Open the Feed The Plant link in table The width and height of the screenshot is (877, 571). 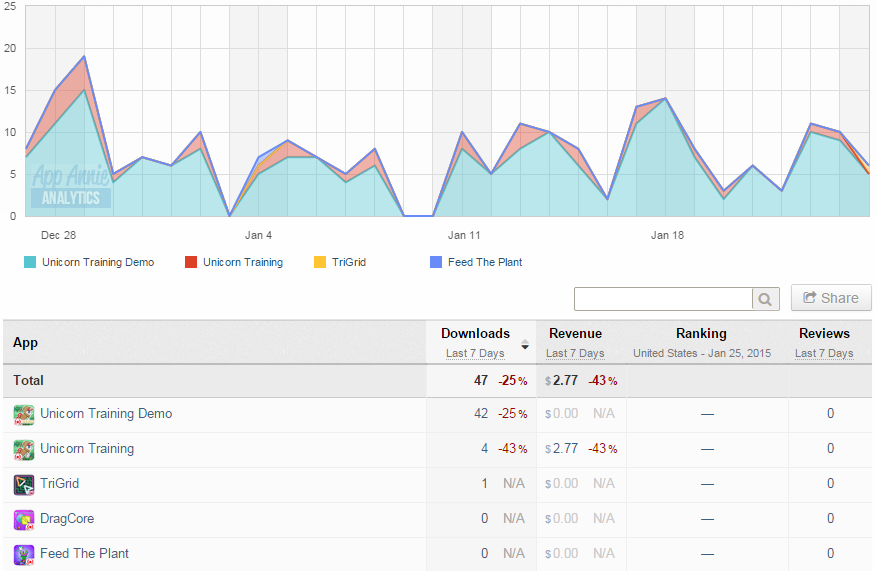(x=84, y=553)
